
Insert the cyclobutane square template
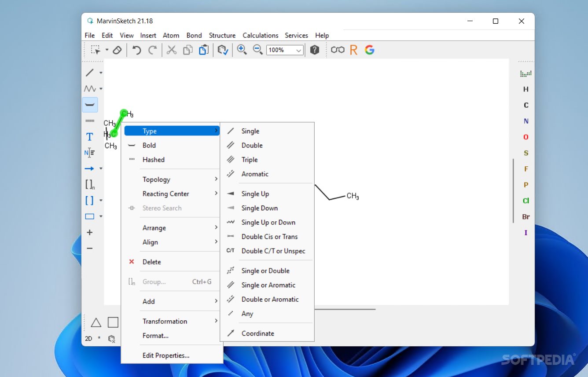point(113,322)
